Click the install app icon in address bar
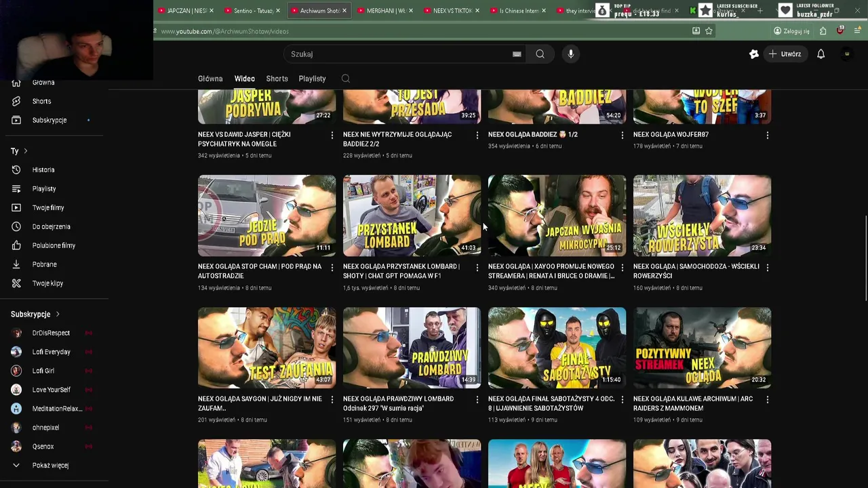 (x=696, y=30)
